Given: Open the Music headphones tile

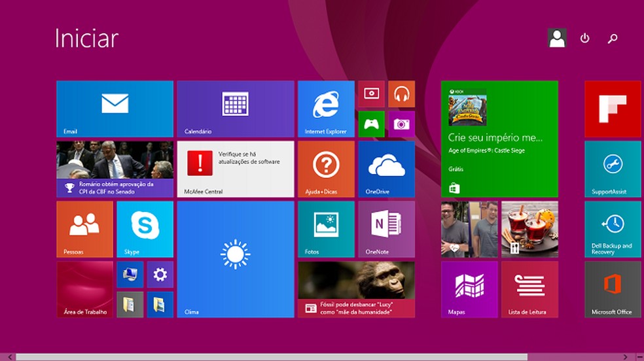Looking at the screenshot, I should (x=401, y=94).
